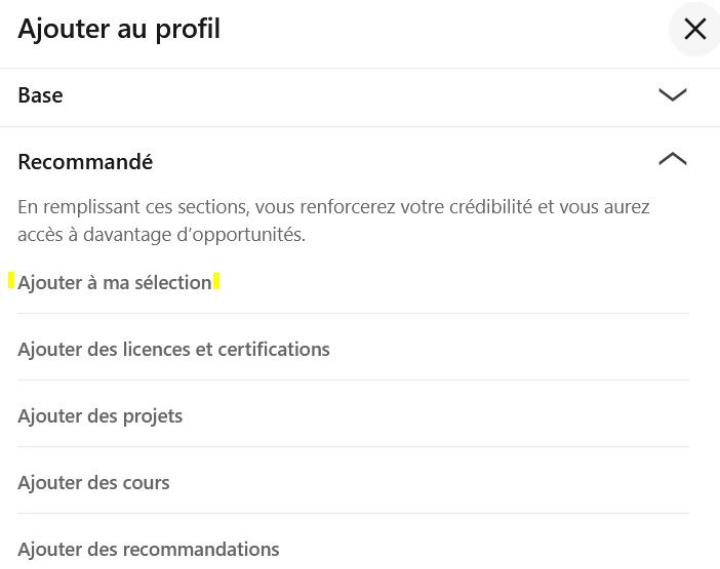Collapse the Recommandé section chevron

(x=673, y=159)
